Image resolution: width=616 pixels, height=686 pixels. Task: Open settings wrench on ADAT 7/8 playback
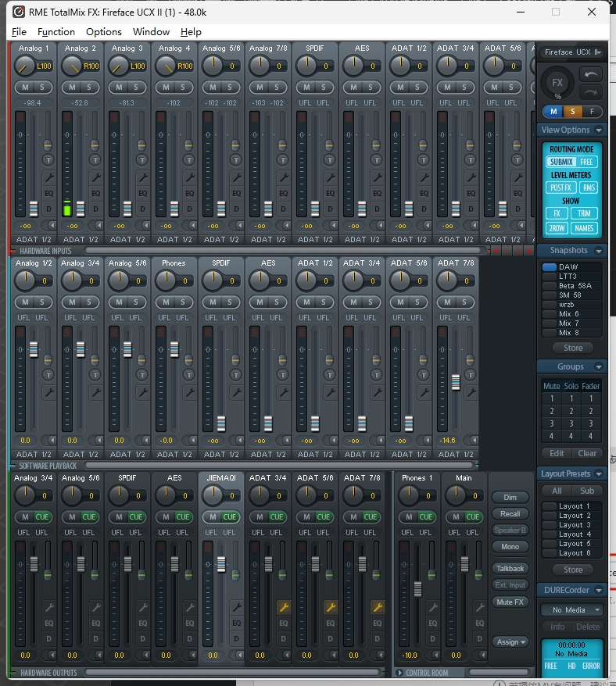point(471,392)
